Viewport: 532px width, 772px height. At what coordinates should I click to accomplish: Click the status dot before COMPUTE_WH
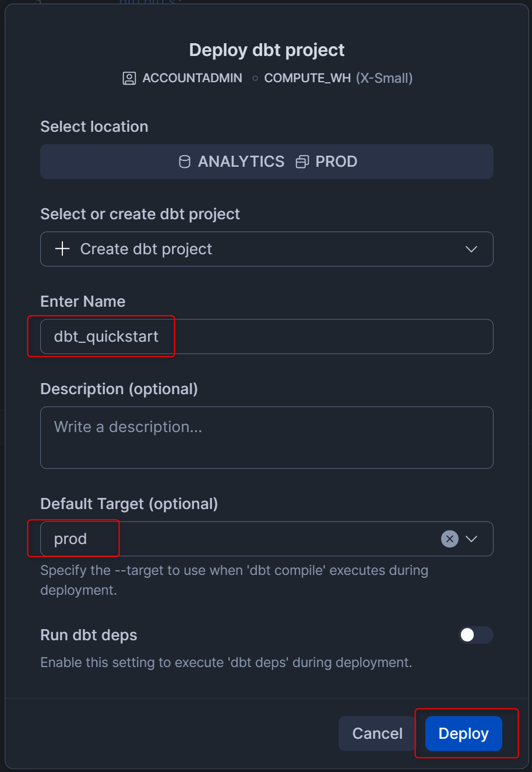pos(255,78)
